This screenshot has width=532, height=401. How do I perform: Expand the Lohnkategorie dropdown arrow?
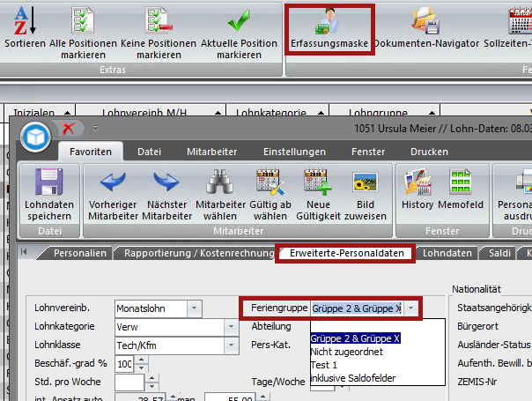(x=232, y=327)
